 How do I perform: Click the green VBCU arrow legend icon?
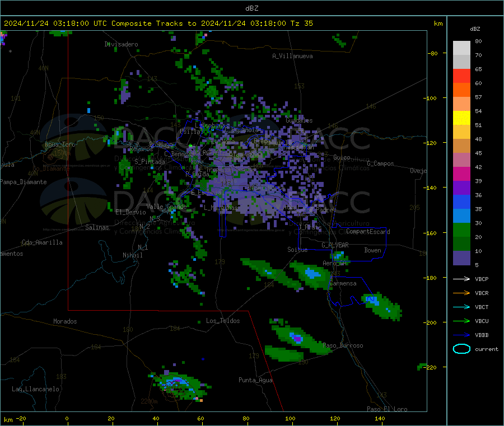pos(461,321)
